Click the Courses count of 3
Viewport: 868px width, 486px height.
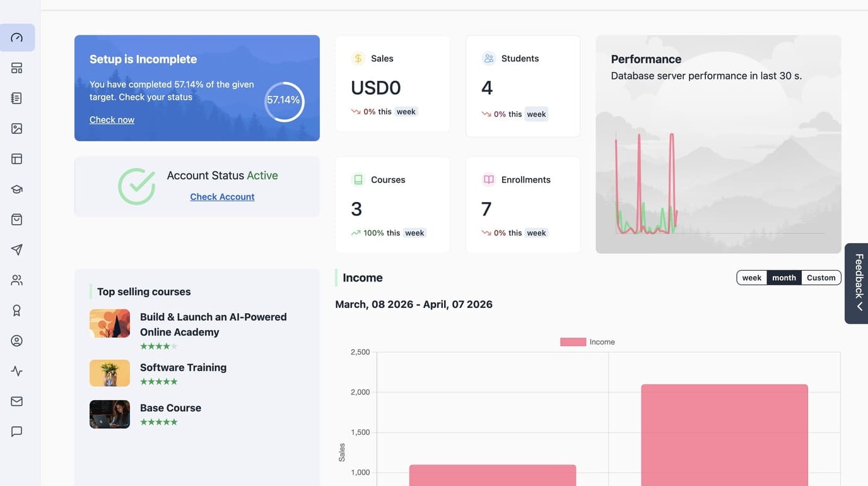(x=356, y=209)
